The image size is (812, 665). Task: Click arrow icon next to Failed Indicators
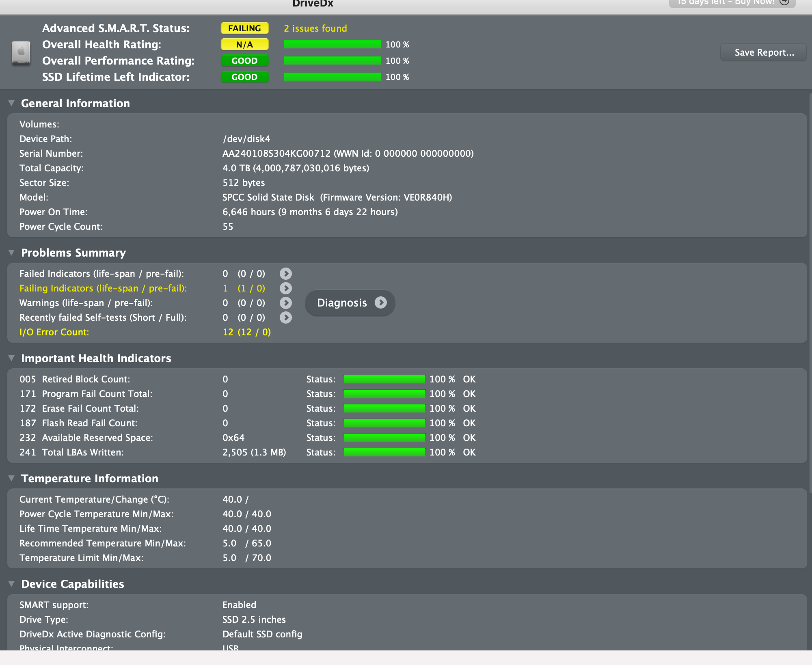click(286, 274)
